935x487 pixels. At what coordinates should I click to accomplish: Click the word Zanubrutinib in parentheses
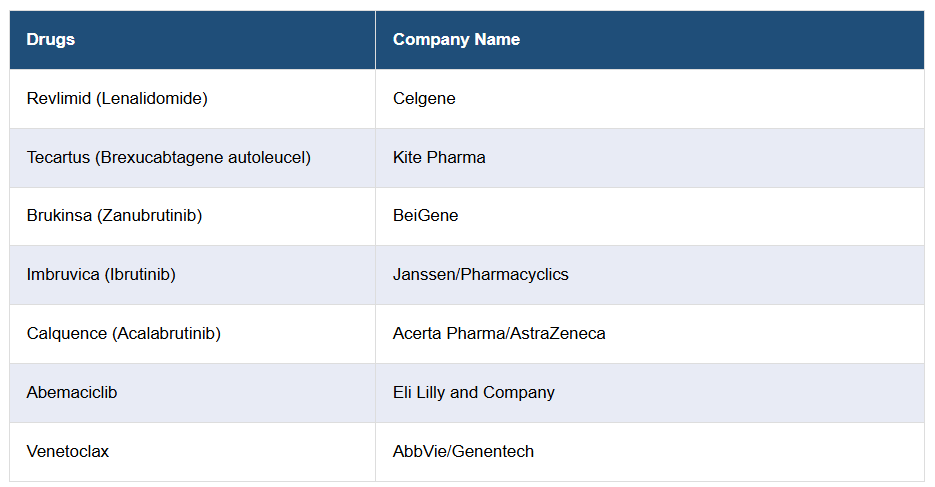pos(150,216)
